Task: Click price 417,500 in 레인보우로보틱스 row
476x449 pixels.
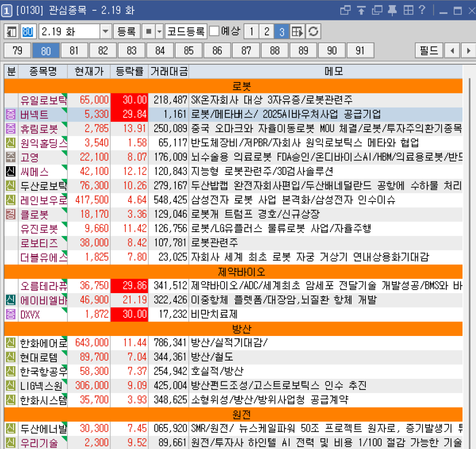Action: point(92,200)
